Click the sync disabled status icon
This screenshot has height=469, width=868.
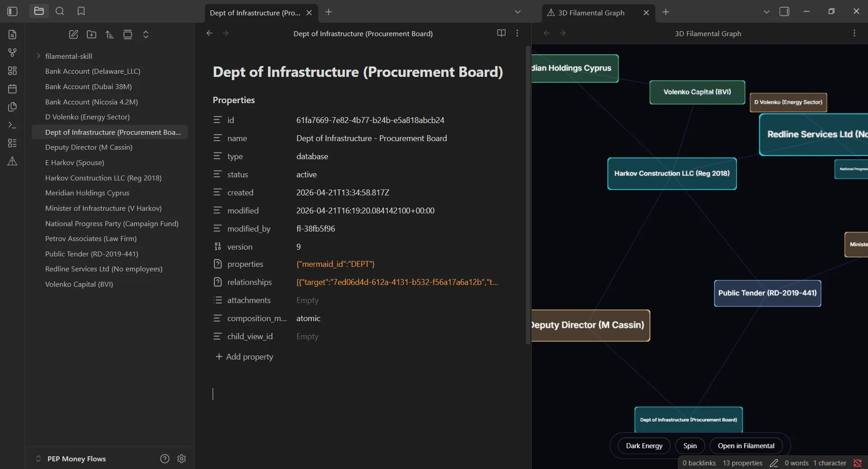858,463
